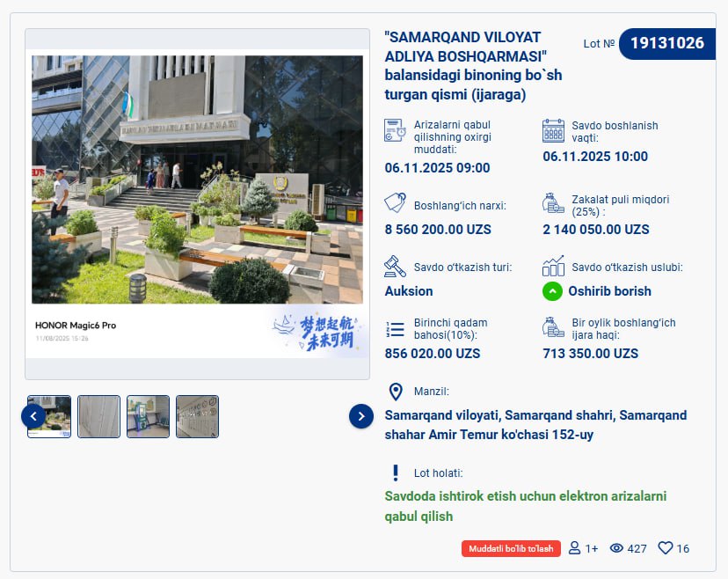The height and width of the screenshot is (579, 728).
Task: Click the eye views counter icon
Action: 616,548
